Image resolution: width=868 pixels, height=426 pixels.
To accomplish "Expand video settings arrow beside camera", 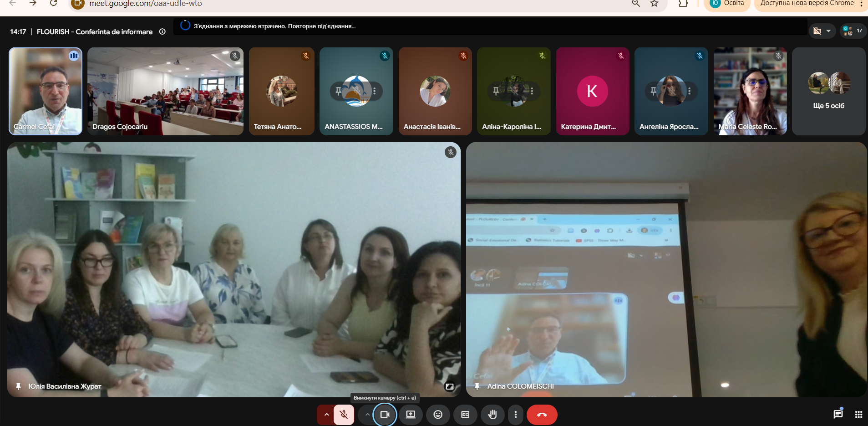I will point(367,415).
